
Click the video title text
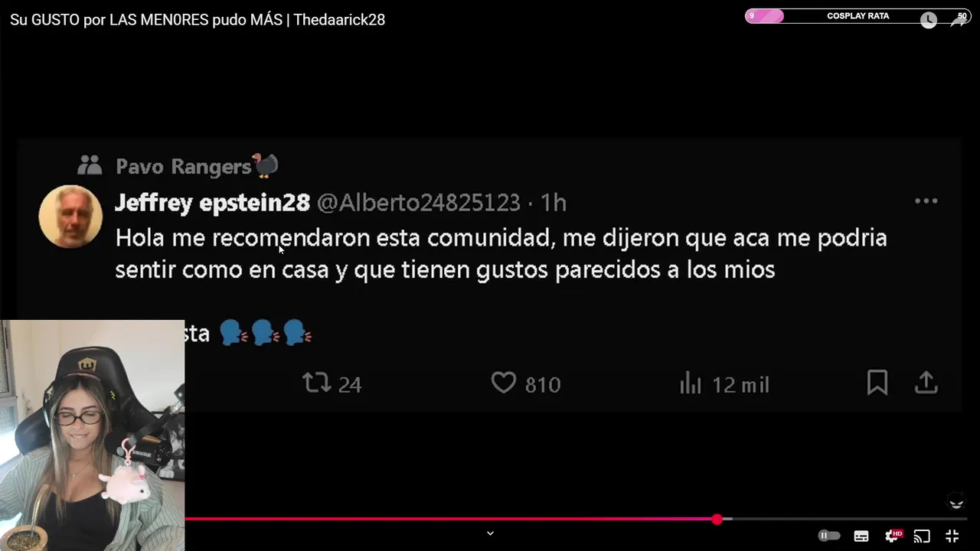click(x=198, y=20)
